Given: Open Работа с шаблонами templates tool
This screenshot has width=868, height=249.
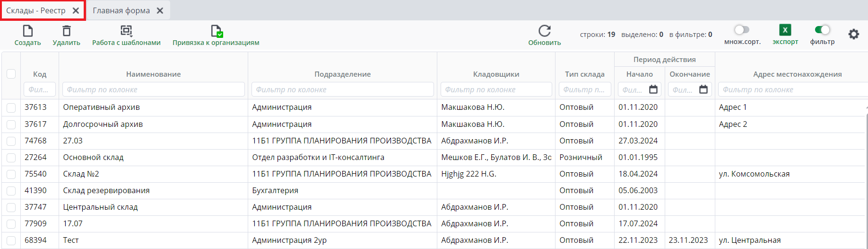Looking at the screenshot, I should pos(126,31).
